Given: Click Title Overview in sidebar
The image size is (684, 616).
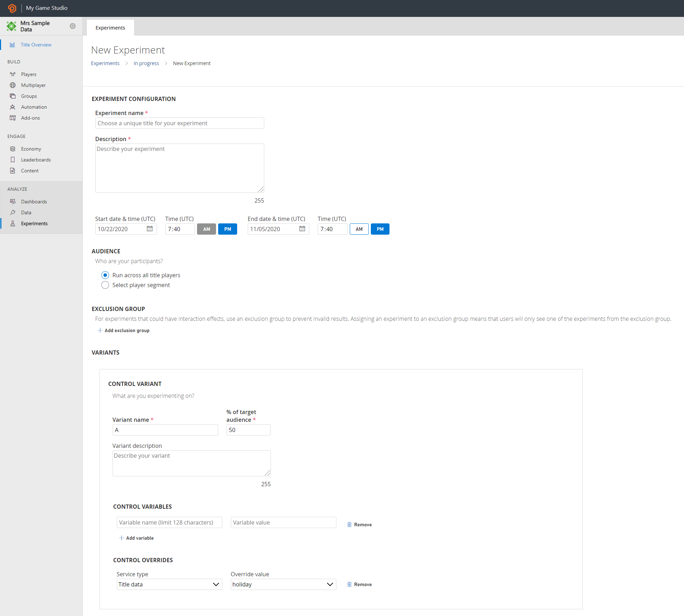Looking at the screenshot, I should click(36, 45).
